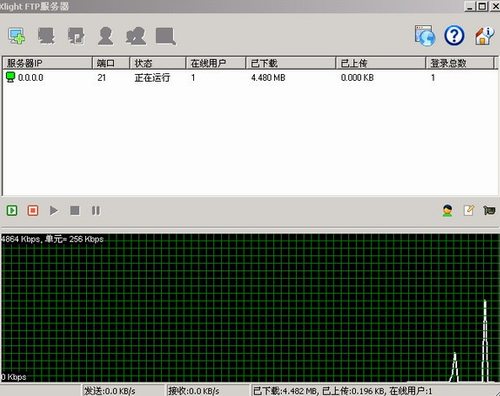Sort by the 端口 column header

(111, 63)
